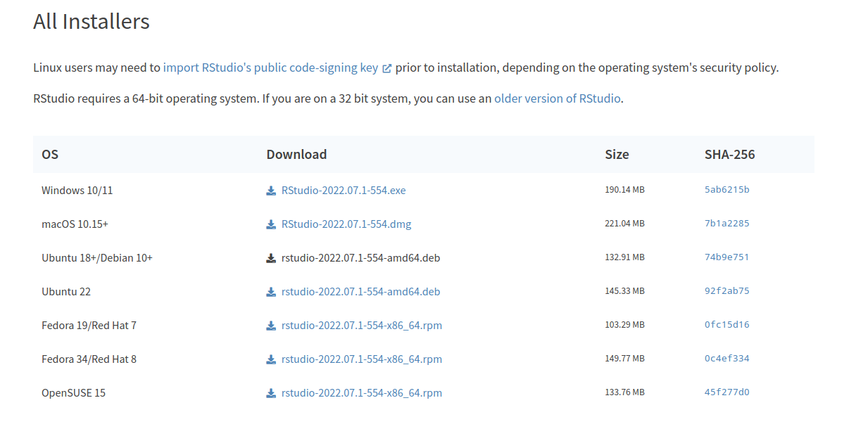The width and height of the screenshot is (868, 436).
Task: Click download icon in Fedora 34/Red Hat 8 row
Action: click(271, 359)
